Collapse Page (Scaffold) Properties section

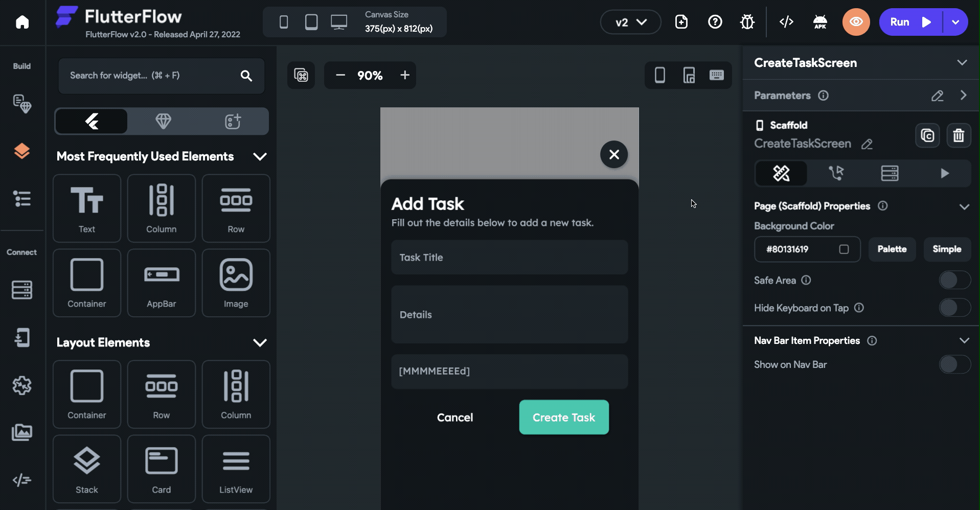(x=964, y=206)
